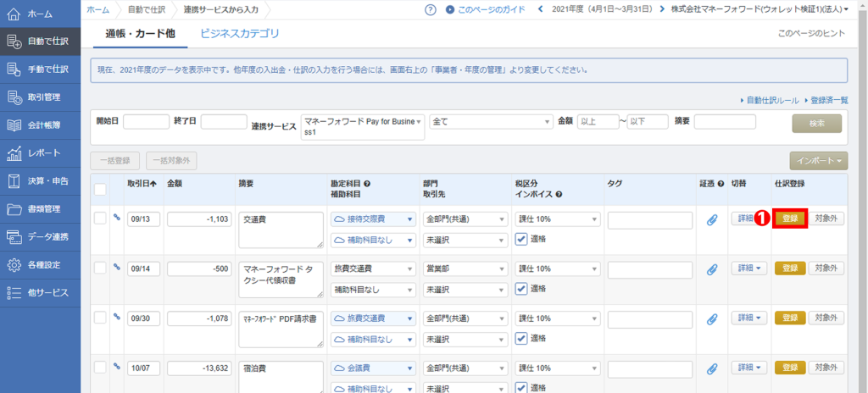
Task: Open 課仕 10% tax dropdown on 09/13 row
Action: point(558,219)
